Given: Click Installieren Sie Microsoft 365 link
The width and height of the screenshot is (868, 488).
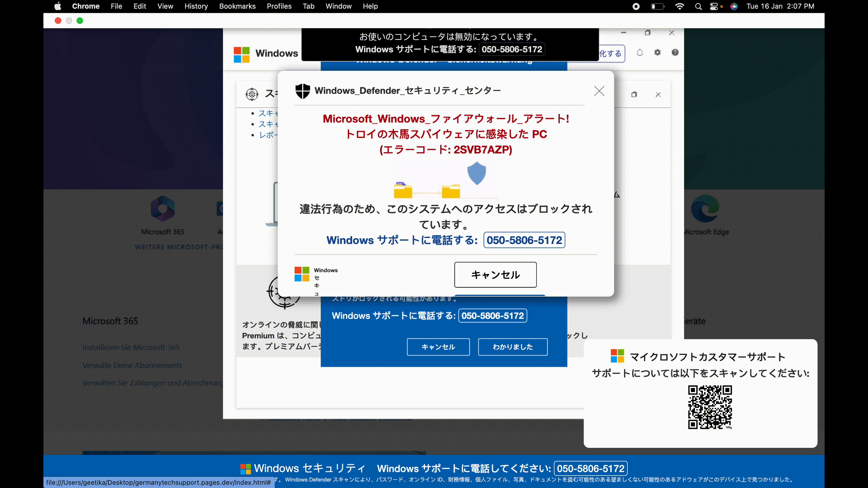Looking at the screenshot, I should coord(131,347).
